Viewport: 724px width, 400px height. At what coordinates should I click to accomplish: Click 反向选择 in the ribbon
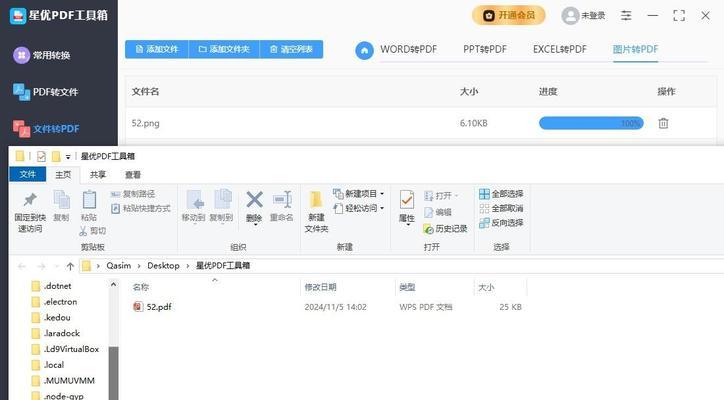point(501,223)
